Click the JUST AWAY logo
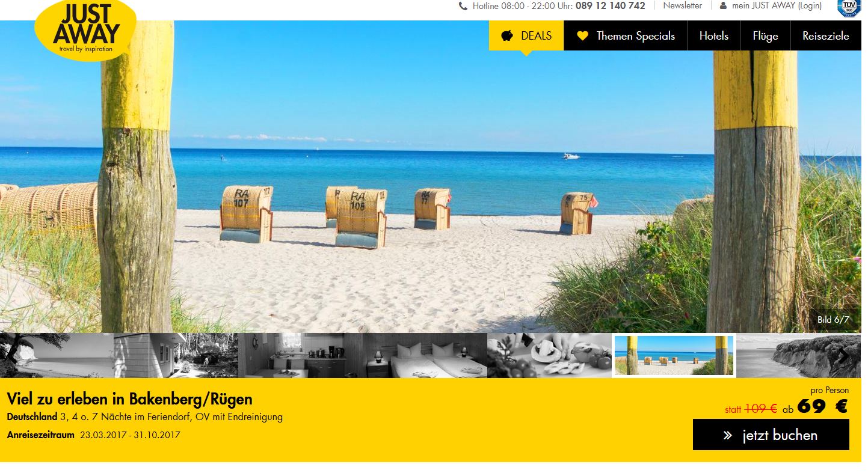 (x=85, y=29)
